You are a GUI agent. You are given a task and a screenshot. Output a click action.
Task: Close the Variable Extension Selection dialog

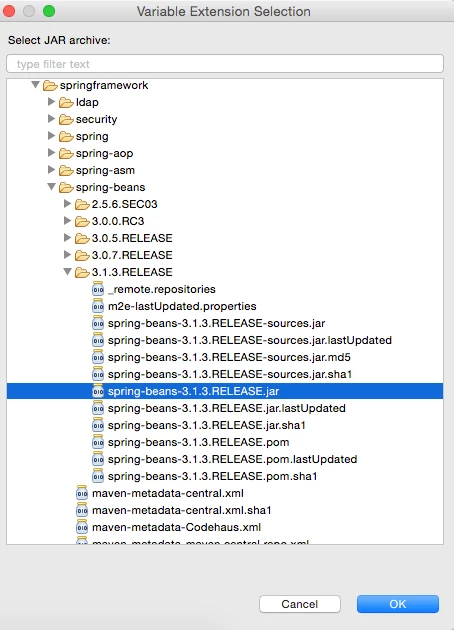(x=9, y=11)
